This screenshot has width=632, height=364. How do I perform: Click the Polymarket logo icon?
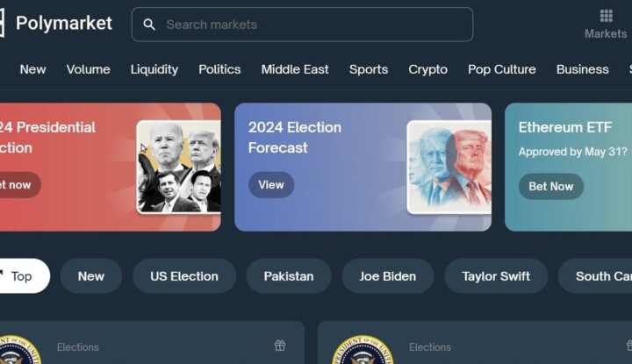click(x=3, y=23)
